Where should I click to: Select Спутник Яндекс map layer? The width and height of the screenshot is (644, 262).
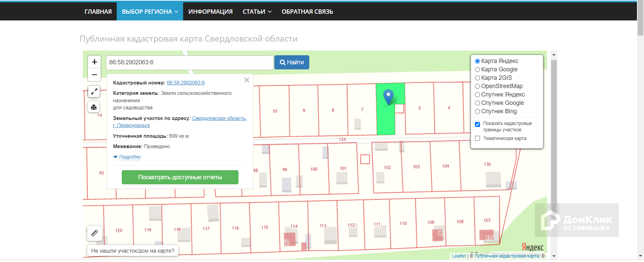(x=477, y=95)
